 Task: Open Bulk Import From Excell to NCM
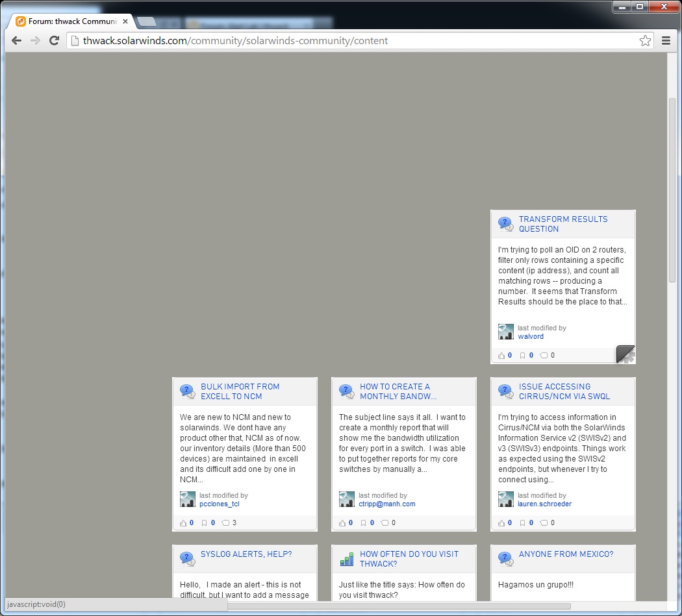pos(240,391)
